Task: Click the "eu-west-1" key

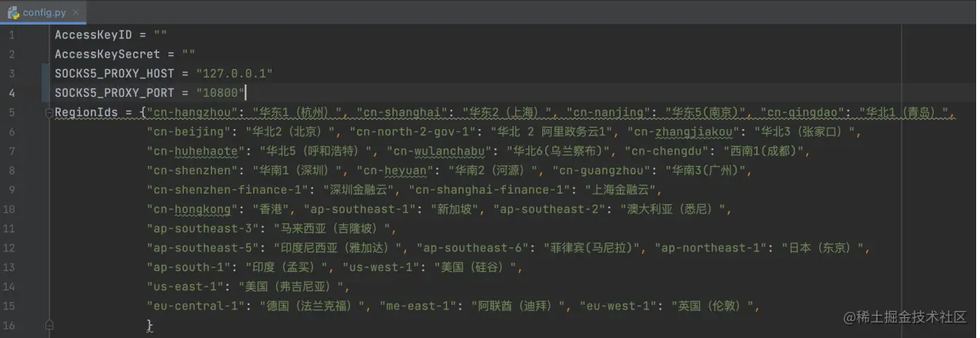Action: 618,306
